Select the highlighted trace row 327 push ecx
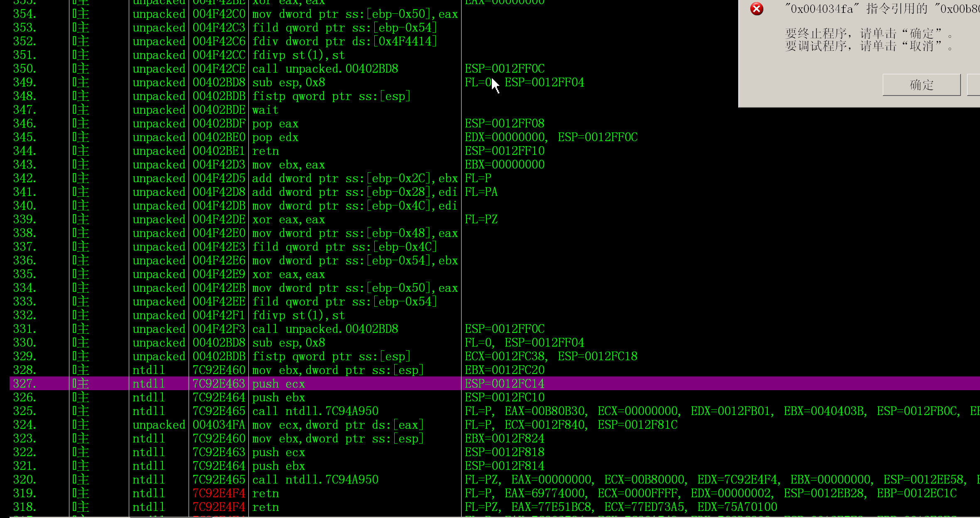 (494, 384)
